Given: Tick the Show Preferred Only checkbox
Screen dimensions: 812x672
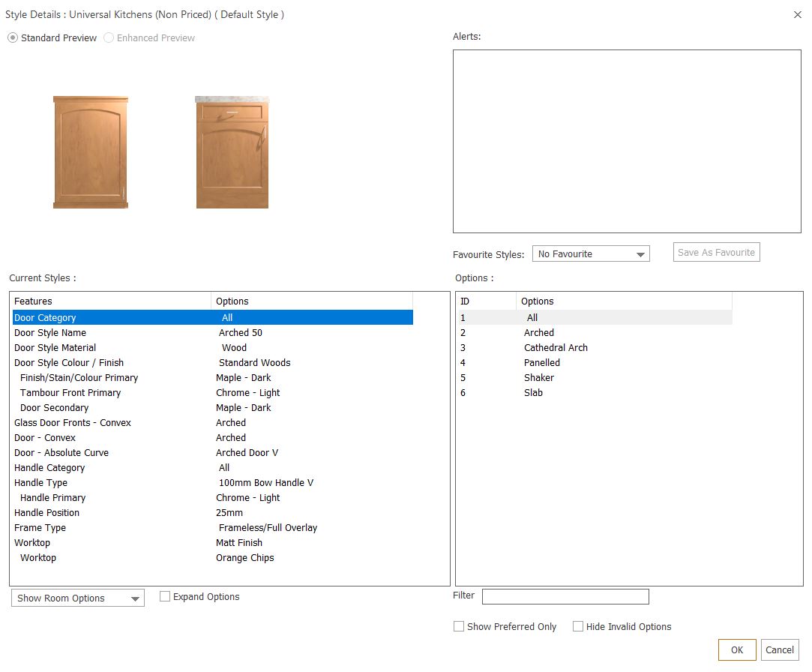Looking at the screenshot, I should [459, 626].
